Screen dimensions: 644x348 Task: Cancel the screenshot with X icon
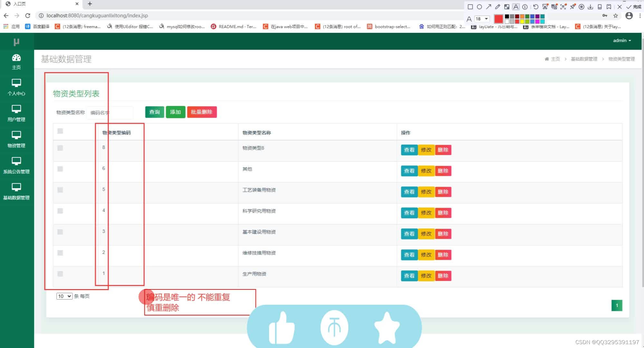620,7
